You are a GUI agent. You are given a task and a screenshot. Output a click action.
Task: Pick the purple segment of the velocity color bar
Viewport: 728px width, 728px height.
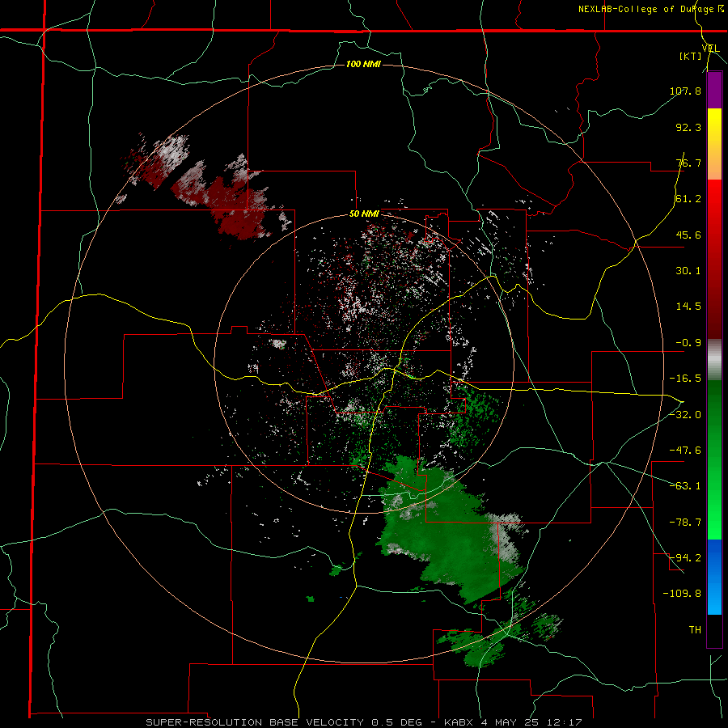pyautogui.click(x=714, y=90)
